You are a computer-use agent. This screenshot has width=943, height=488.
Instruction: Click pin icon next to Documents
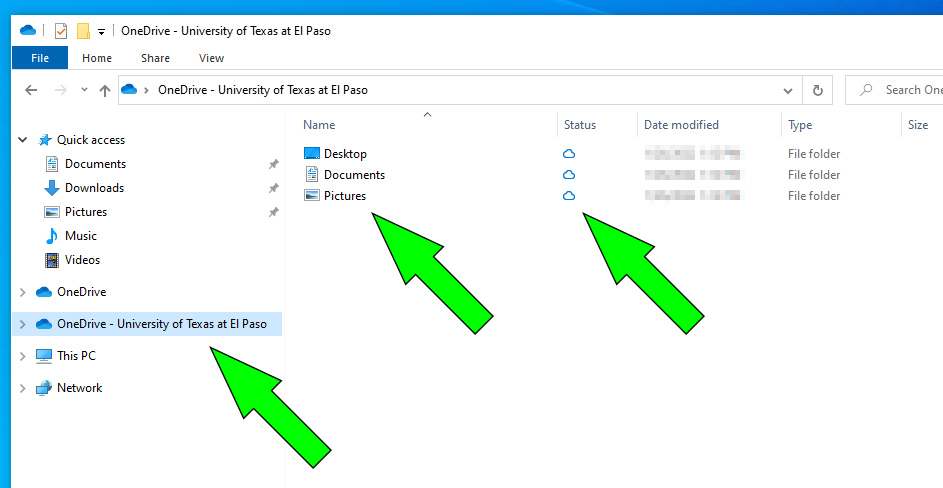[x=274, y=164]
